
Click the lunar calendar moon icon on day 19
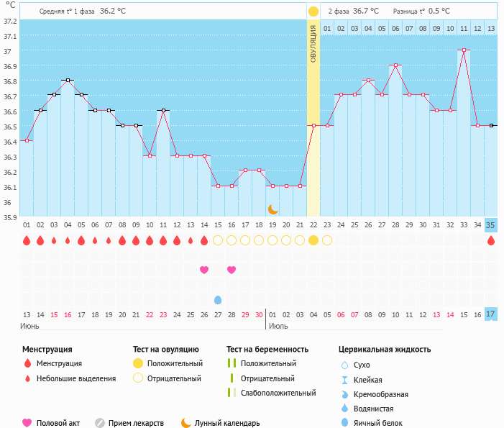click(x=272, y=209)
